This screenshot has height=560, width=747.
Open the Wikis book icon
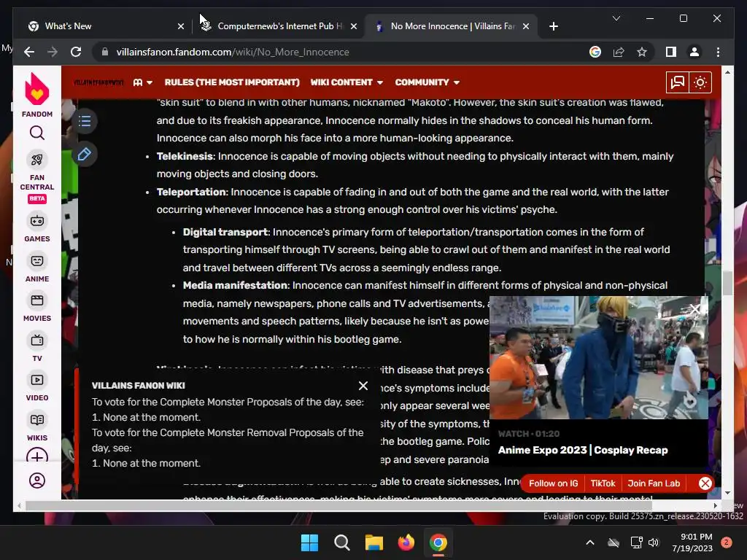point(36,420)
